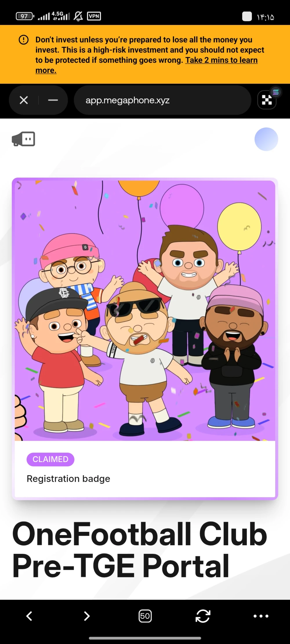Tap the app.megaphone.xyz address bar
290x644 pixels.
pos(162,100)
